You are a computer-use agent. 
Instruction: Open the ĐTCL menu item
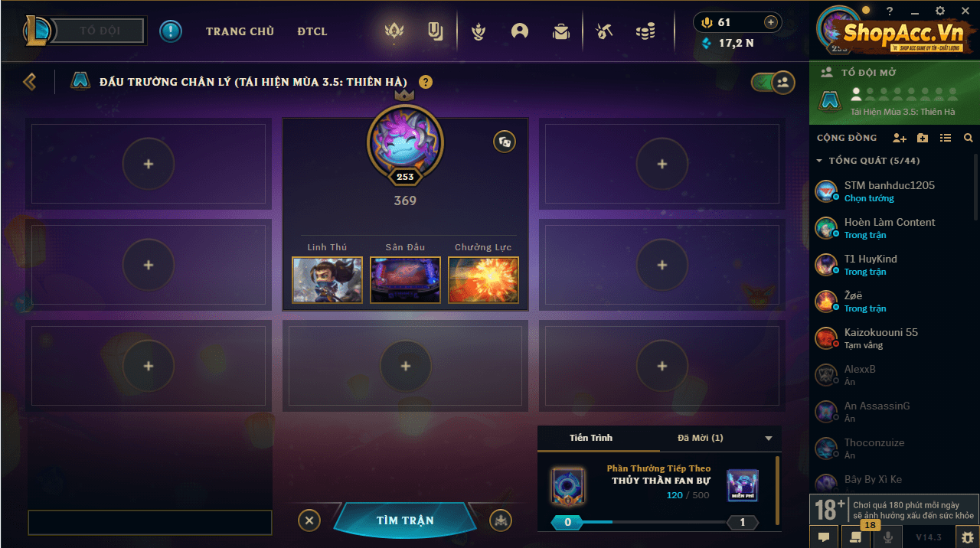click(x=312, y=31)
